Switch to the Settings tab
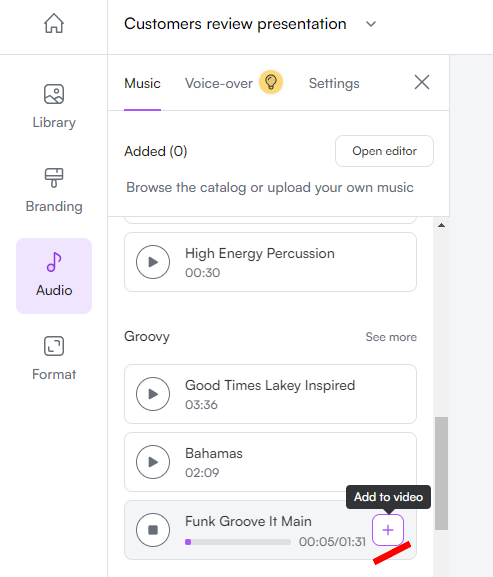Screen dimensions: 493x577 (334, 84)
